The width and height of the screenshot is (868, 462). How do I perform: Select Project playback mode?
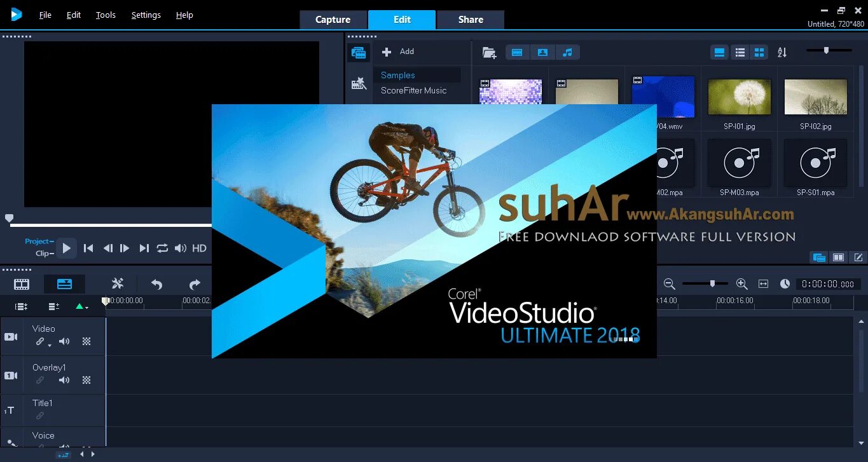pos(39,241)
